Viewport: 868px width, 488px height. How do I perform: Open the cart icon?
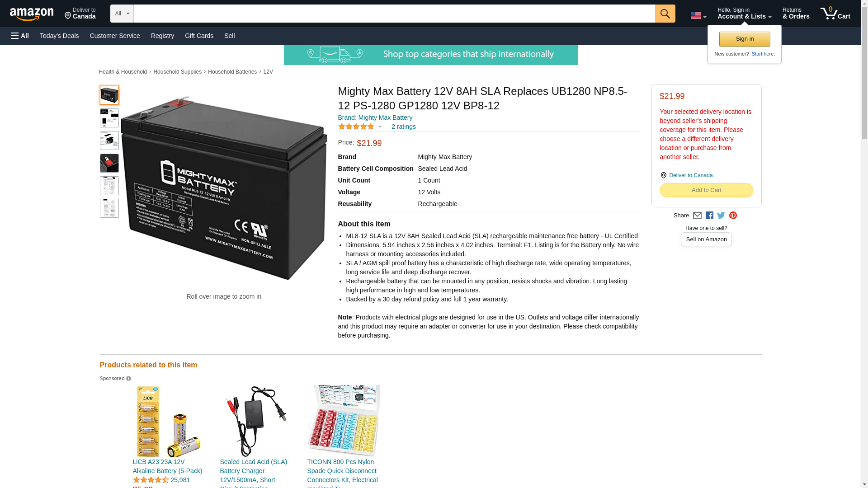point(835,14)
